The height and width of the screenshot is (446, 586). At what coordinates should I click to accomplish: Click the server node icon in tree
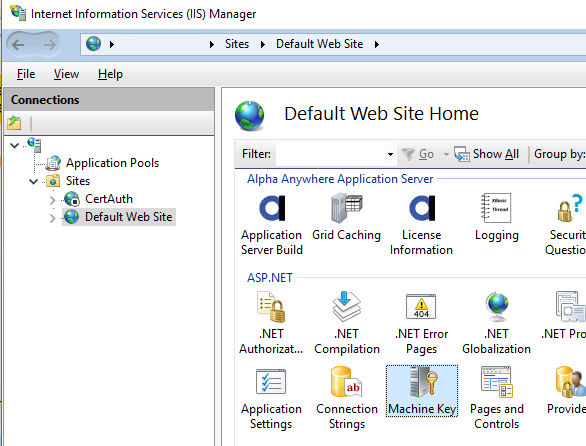(34, 145)
